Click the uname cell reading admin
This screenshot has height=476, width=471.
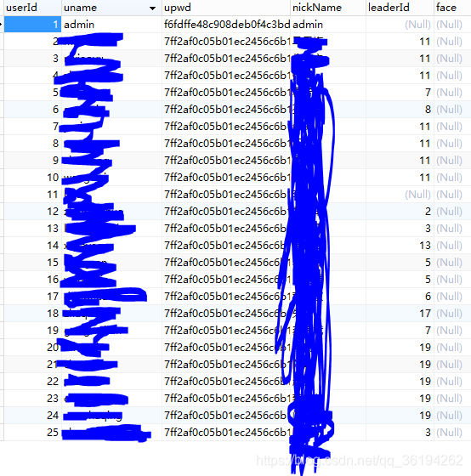click(111, 25)
